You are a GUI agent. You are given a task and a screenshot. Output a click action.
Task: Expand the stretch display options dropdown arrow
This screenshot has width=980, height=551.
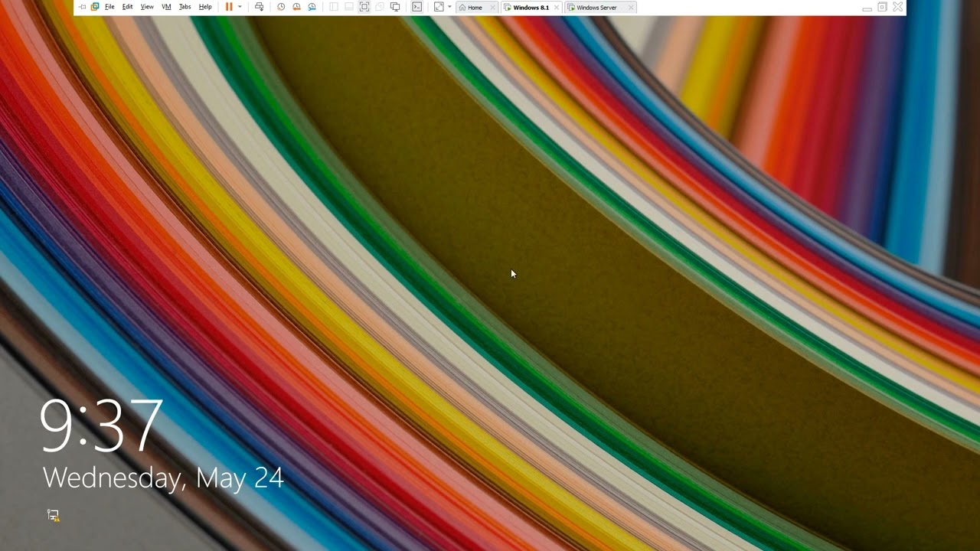[449, 7]
